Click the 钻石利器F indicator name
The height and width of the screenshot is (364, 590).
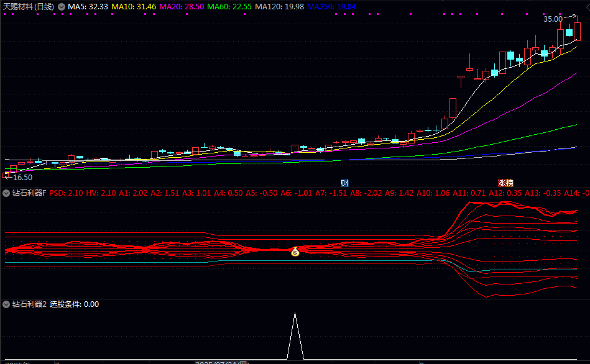click(x=29, y=193)
